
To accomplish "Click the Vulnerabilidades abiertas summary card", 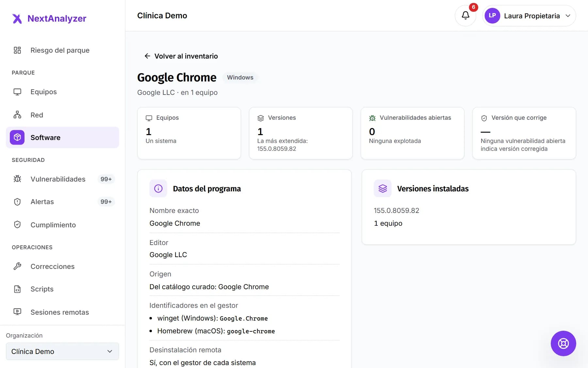I will tap(412, 133).
